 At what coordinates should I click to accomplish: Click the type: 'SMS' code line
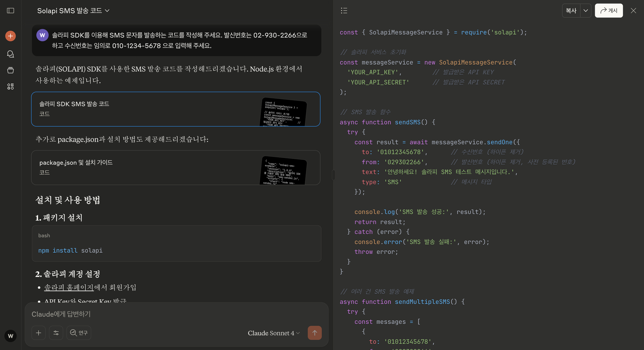(382, 182)
